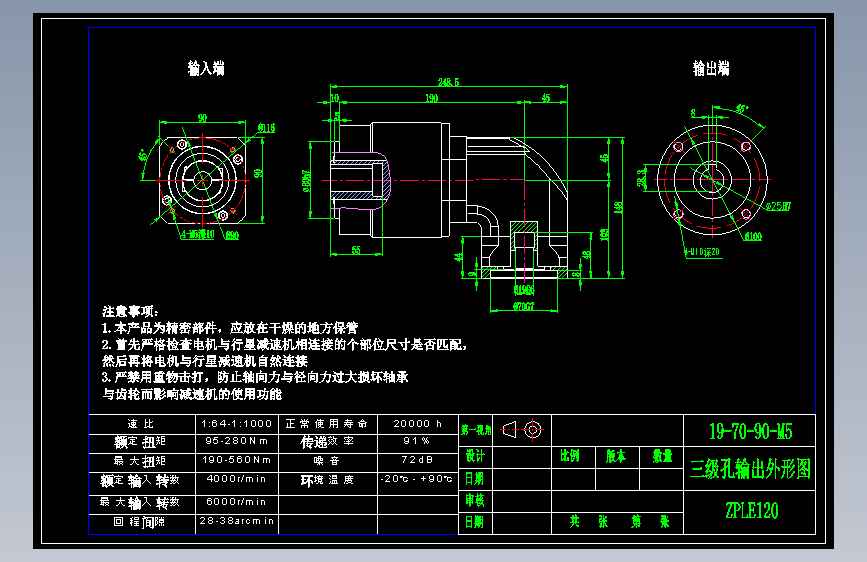This screenshot has height=562, width=867.
Task: Click the '28-38arcmin' backlash value
Action: coord(237,521)
